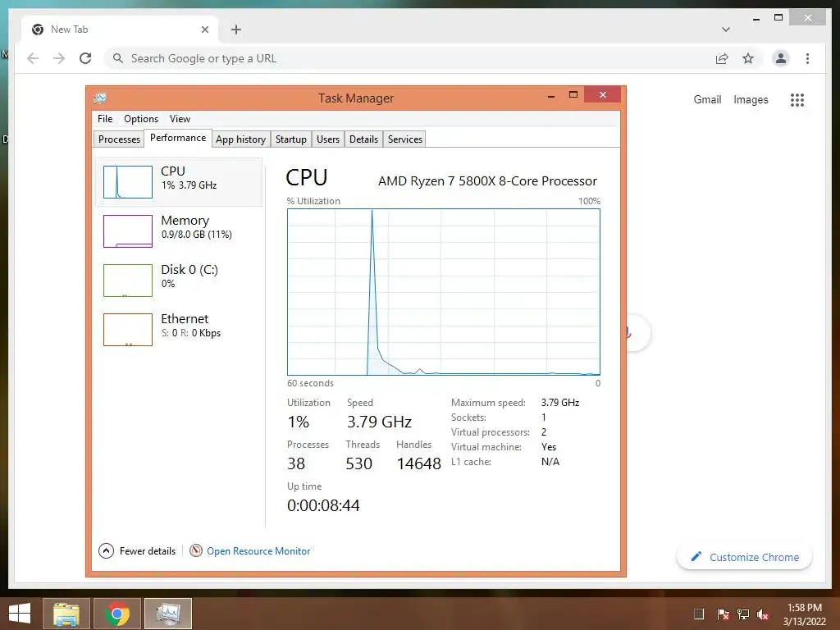Click the Task Manager taskbar icon
Screen dimensions: 840x630
(168, 614)
